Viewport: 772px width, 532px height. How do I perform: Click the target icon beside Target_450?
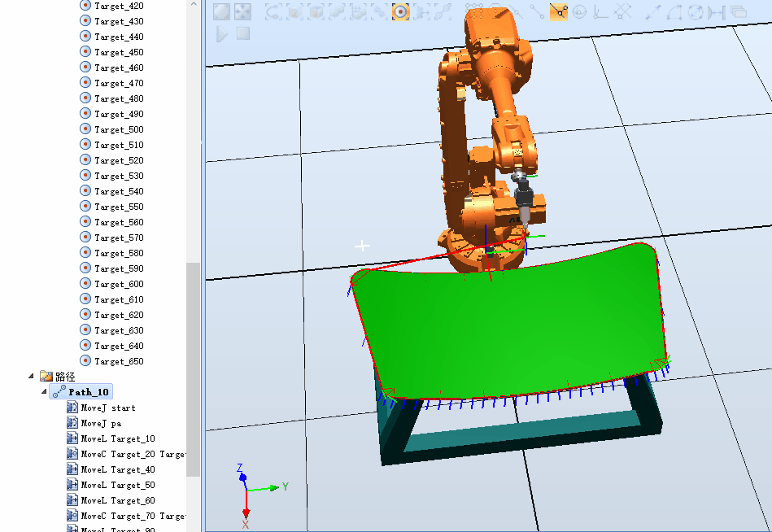pos(85,52)
